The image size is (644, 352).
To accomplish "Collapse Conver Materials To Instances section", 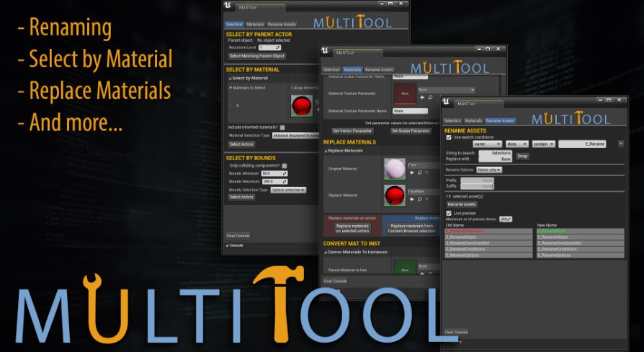I will point(326,252).
